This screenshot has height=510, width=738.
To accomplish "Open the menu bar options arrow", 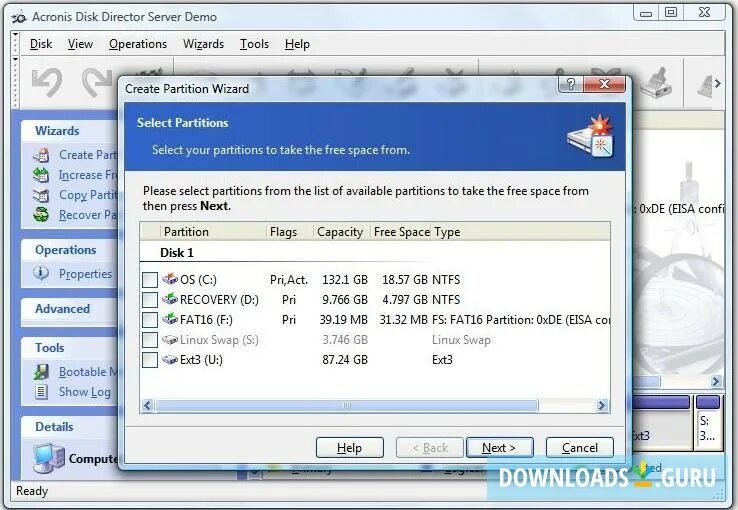I will click(x=16, y=35).
